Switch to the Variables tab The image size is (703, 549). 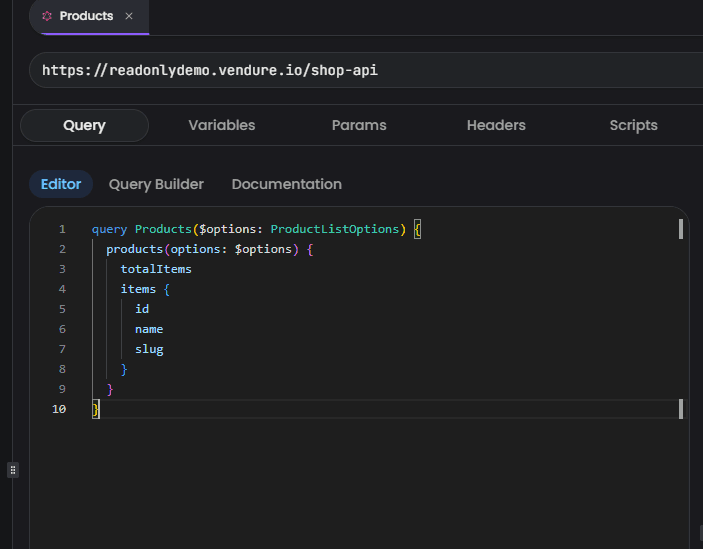tap(221, 125)
